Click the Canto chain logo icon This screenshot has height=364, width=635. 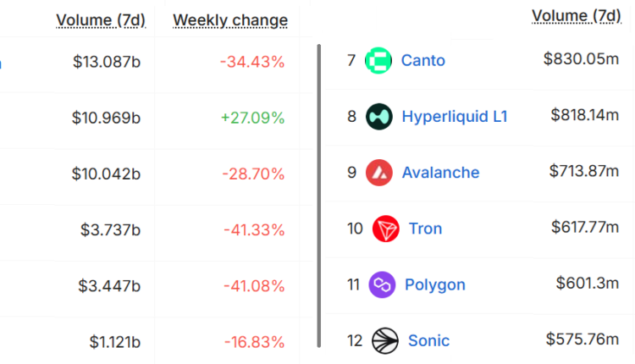pos(379,61)
